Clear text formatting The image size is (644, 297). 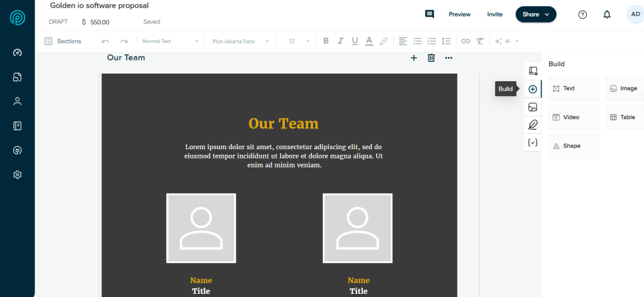[x=480, y=41]
